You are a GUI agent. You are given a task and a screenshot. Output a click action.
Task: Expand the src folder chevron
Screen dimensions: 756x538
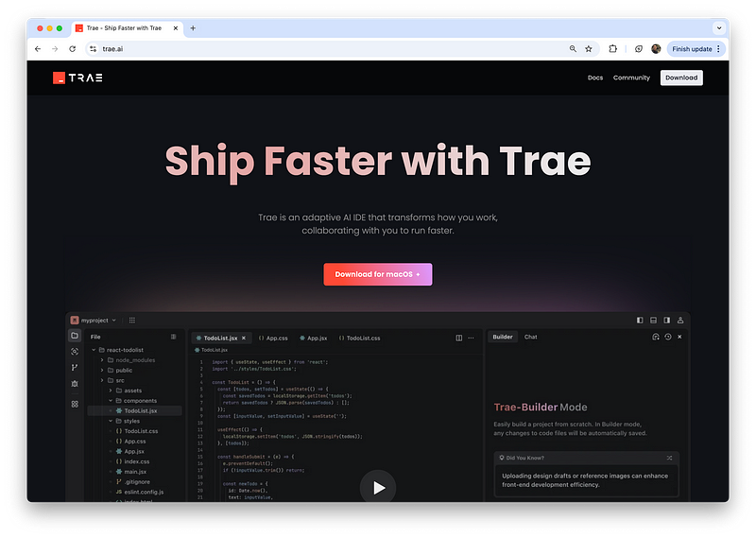coord(102,380)
